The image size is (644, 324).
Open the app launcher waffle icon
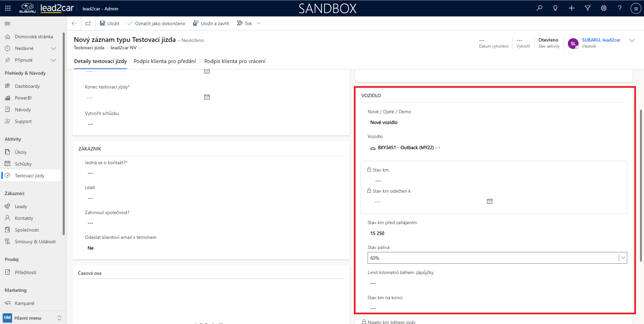[8, 8]
